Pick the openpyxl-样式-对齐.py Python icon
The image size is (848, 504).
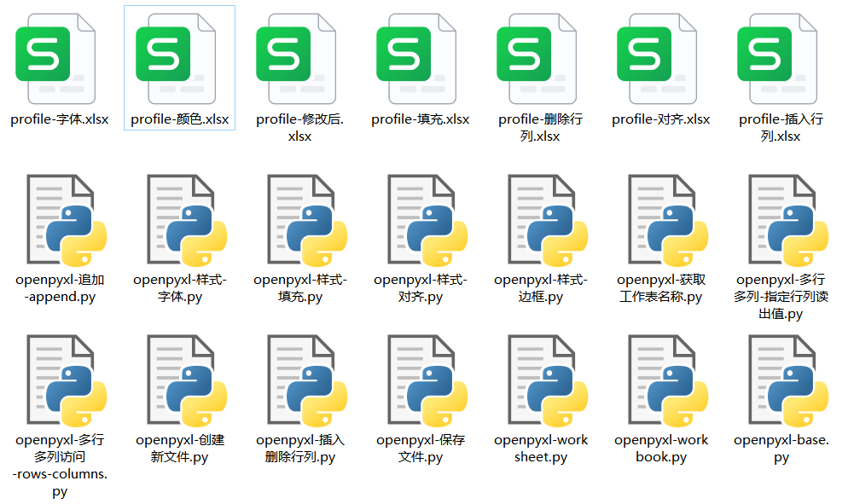(427, 220)
